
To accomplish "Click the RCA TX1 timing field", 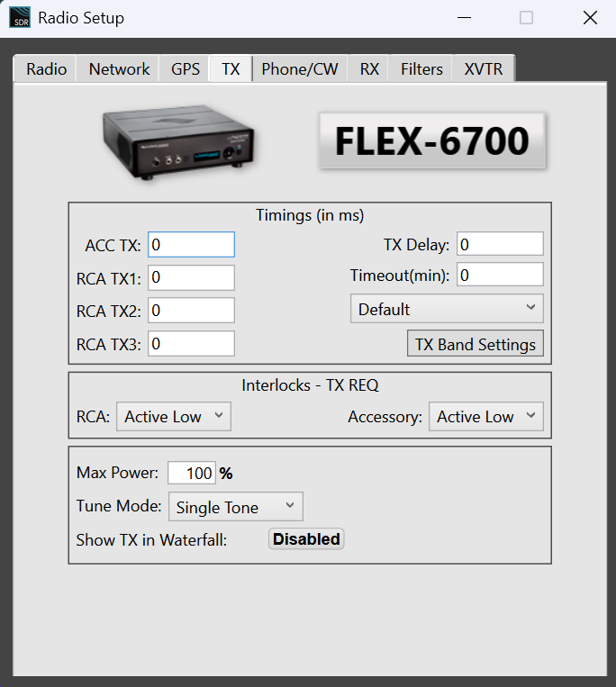I will coord(191,277).
